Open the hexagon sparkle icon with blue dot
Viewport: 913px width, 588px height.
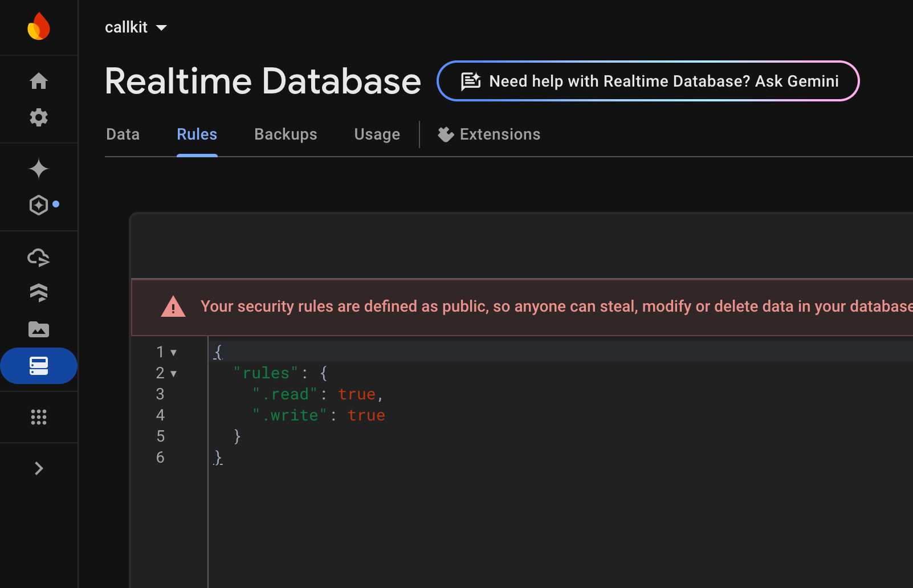point(39,205)
